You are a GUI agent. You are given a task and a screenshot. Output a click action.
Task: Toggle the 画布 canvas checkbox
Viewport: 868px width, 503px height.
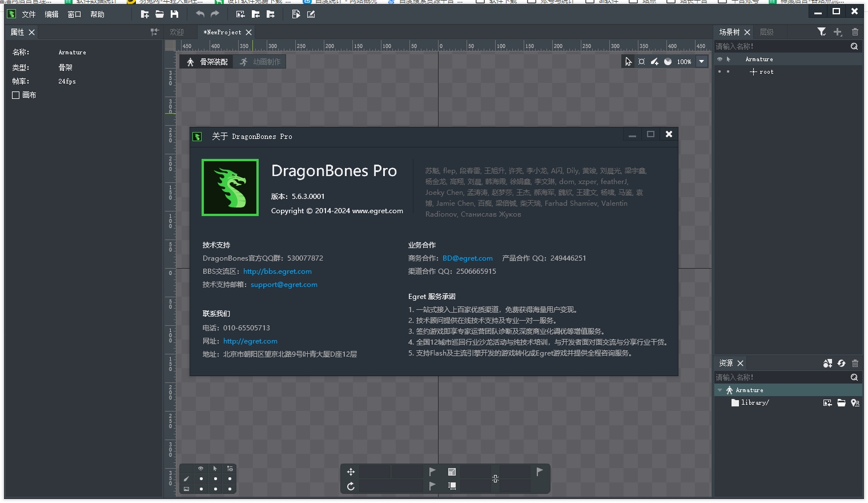[16, 95]
